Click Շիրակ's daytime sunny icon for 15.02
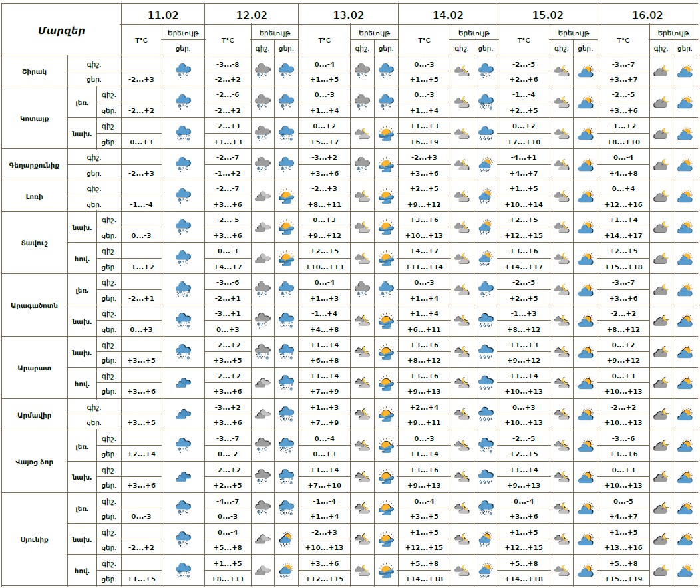The width and height of the screenshot is (700, 588). click(x=586, y=71)
